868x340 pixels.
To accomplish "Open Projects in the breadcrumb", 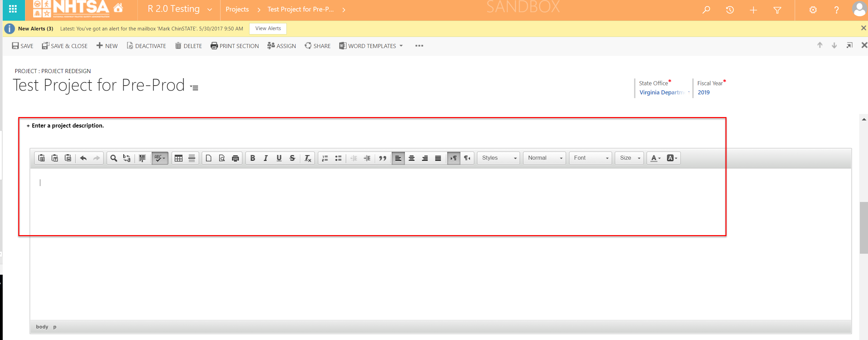I will [x=237, y=9].
